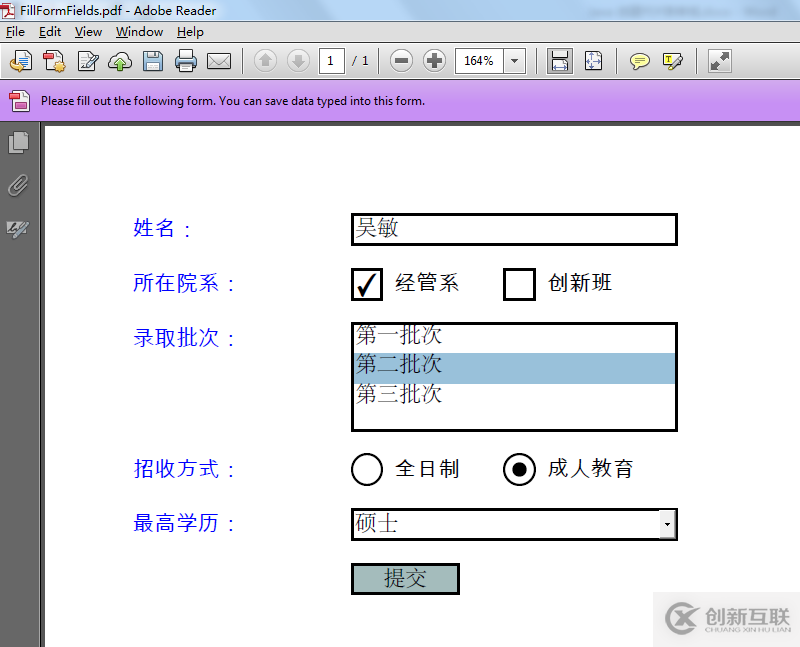
Task: Click the Fit one full page icon
Action: pos(593,61)
